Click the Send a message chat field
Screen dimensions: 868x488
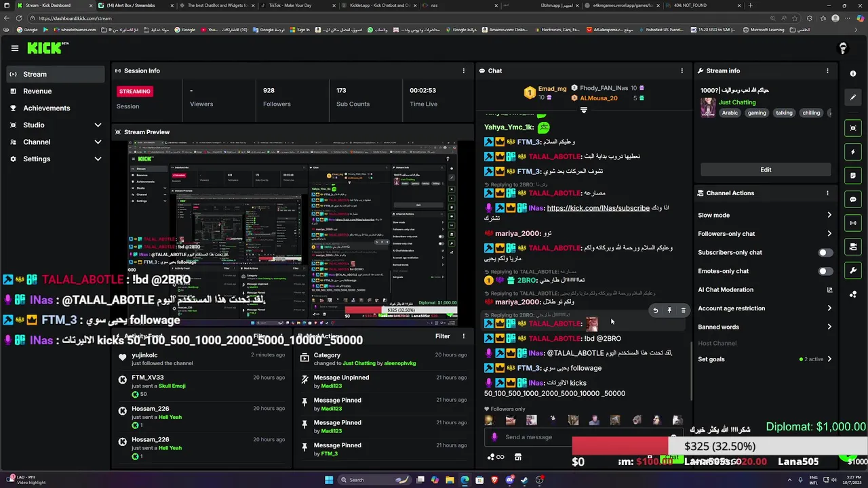tap(583, 437)
